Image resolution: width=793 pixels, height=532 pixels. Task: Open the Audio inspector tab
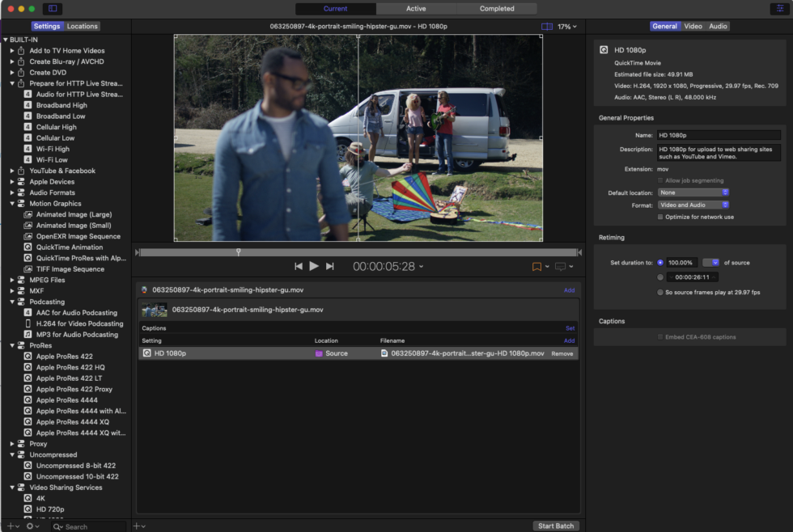[x=718, y=26]
